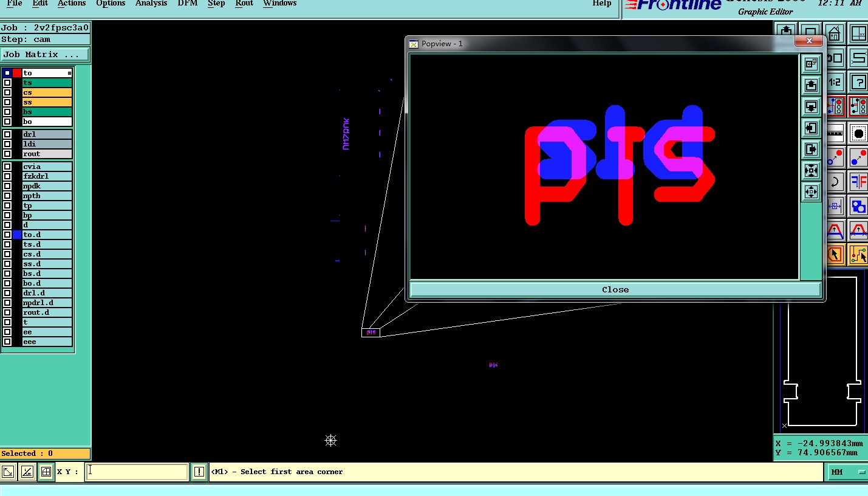
Task: Click the small popview source rectangle on canvas
Action: pos(371,332)
